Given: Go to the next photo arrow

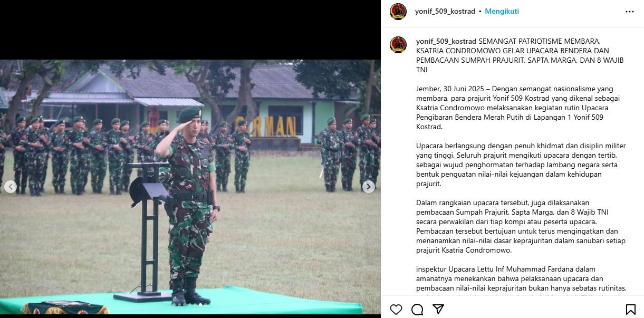Looking at the screenshot, I should pos(369,186).
